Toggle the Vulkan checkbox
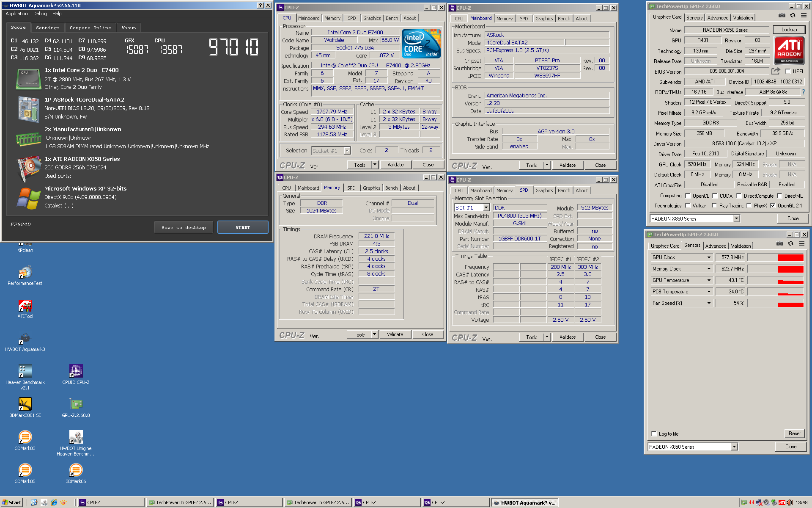The height and width of the screenshot is (508, 812). (x=688, y=206)
